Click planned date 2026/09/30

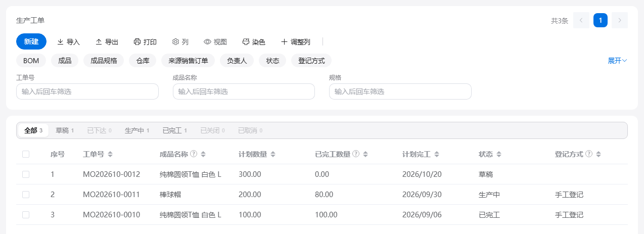pyautogui.click(x=422, y=195)
